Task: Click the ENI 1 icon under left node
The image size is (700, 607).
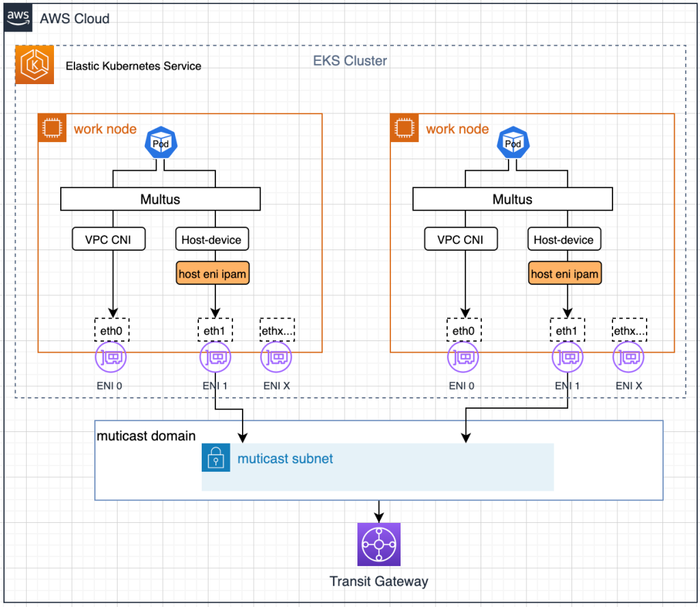Action: pyautogui.click(x=215, y=357)
